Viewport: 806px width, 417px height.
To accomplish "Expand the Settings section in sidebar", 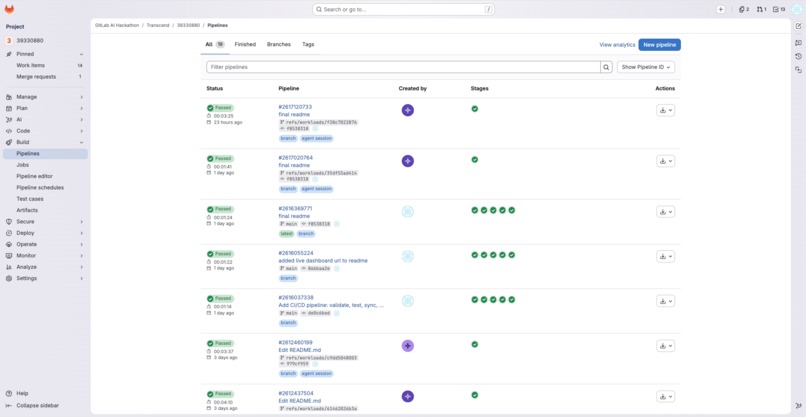I will point(45,278).
